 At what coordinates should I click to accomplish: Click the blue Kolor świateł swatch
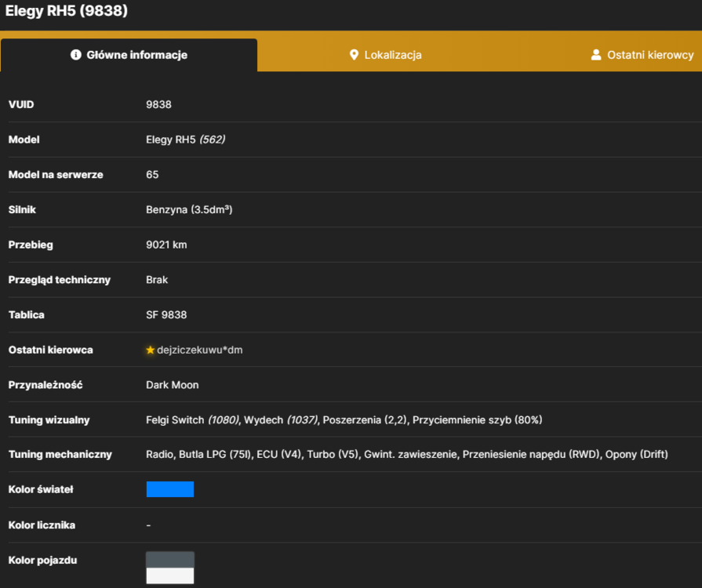coord(170,489)
